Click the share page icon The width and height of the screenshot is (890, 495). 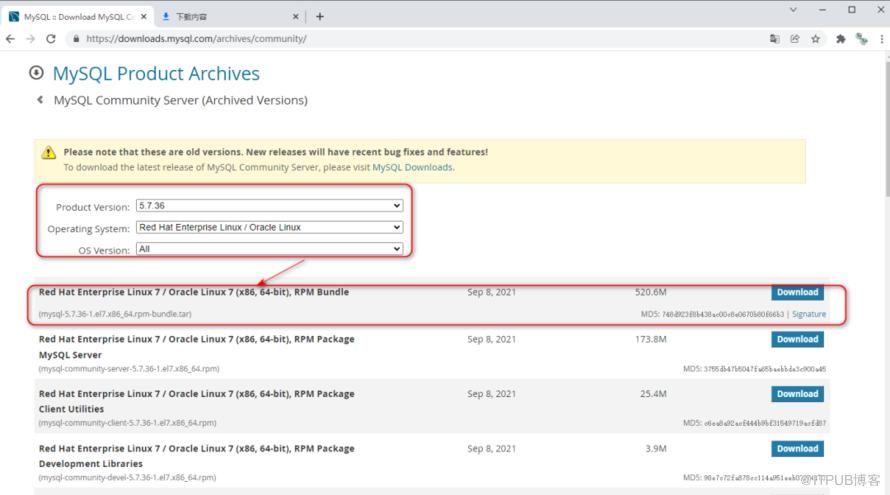(x=795, y=39)
